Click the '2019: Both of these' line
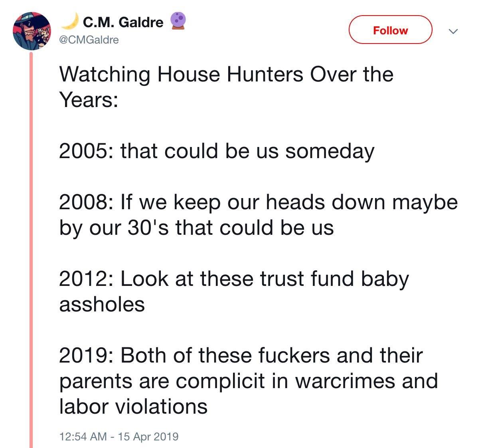Image resolution: width=482 pixels, height=448 pixels. click(x=241, y=355)
